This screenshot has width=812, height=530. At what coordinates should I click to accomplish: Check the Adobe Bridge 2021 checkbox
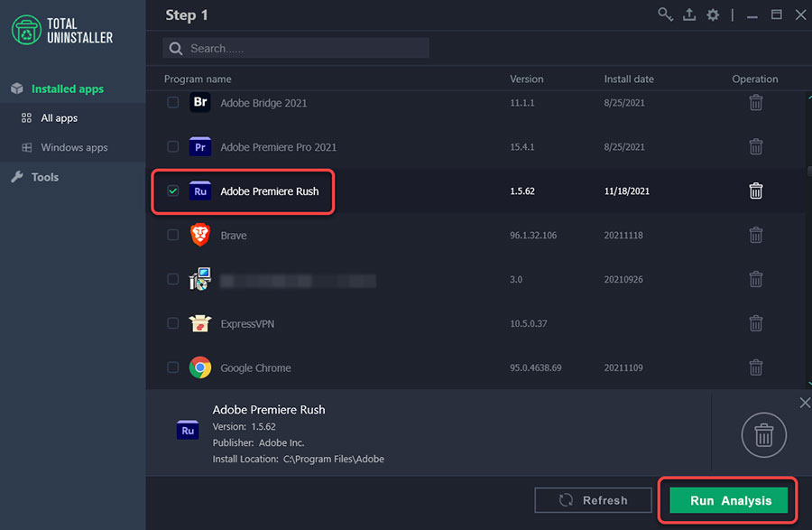(173, 103)
